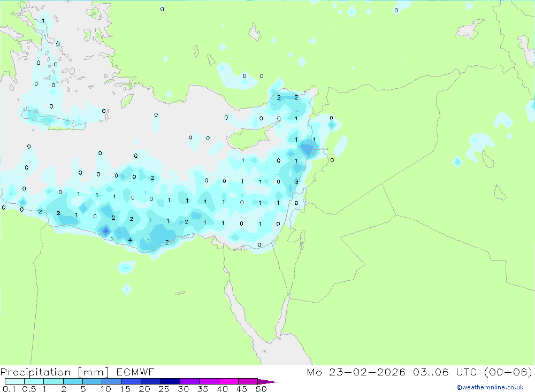Image resolution: width=535 pixels, height=392 pixels.
Task: Click the 20–25 mm dark blue swatch
Action: coord(150,381)
